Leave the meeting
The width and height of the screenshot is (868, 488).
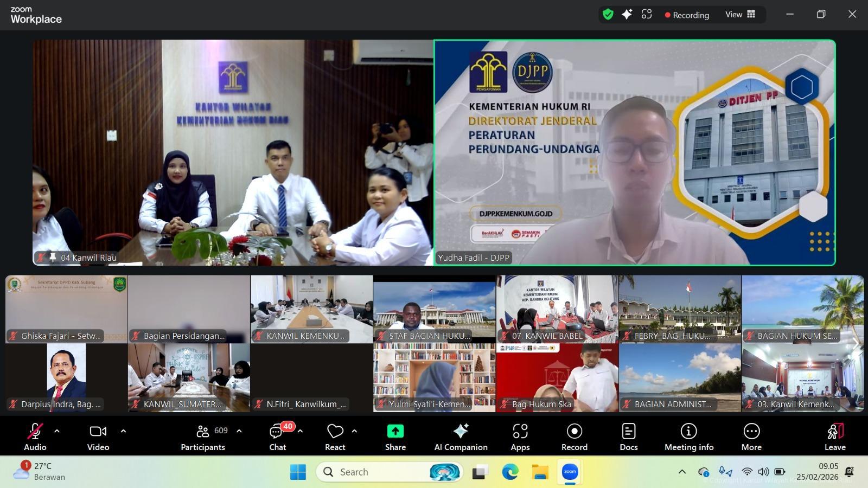pyautogui.click(x=835, y=436)
